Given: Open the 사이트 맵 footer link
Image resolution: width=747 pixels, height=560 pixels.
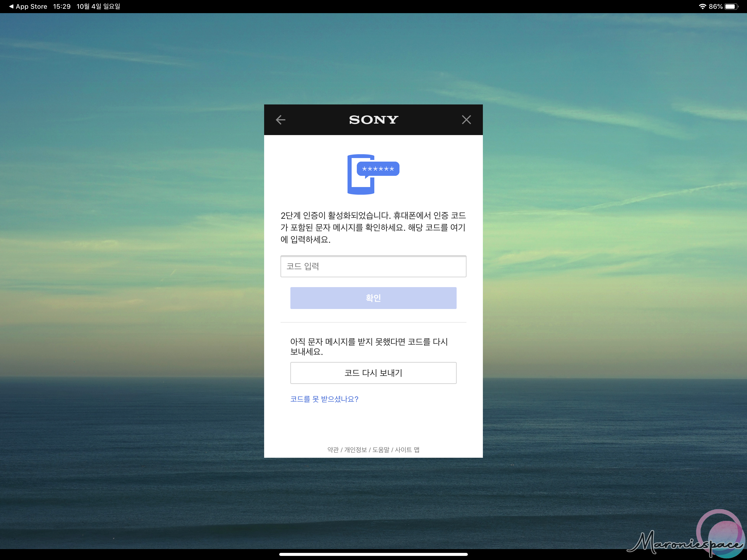Looking at the screenshot, I should [x=407, y=450].
